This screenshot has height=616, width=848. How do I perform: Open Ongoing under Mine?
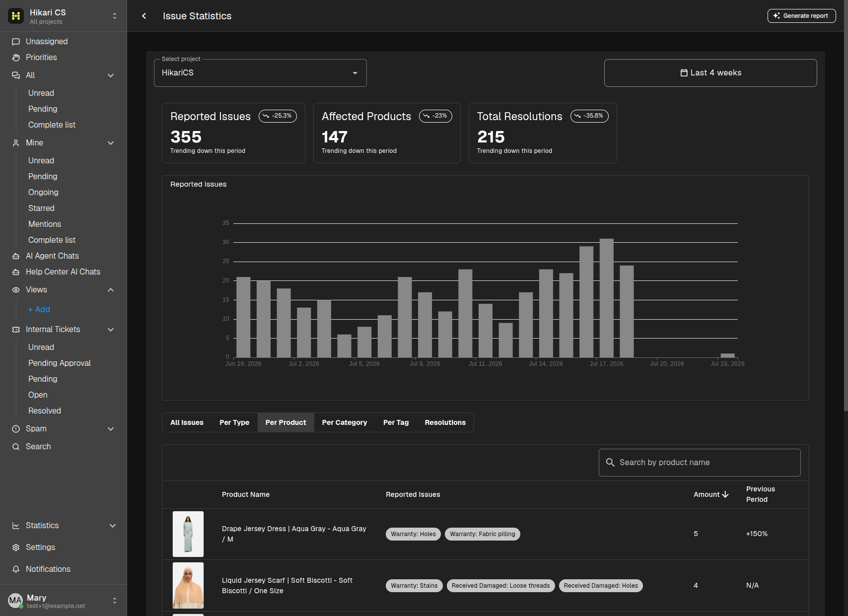[x=43, y=193]
